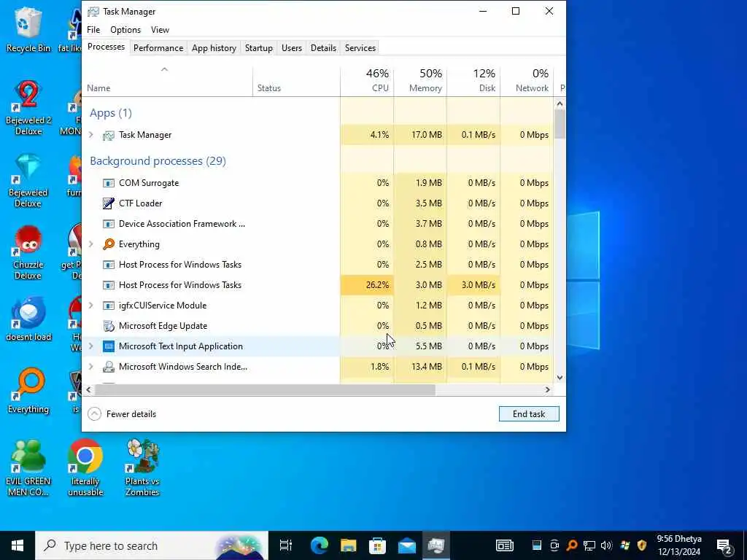This screenshot has height=560, width=747.
Task: Click the horizontal scrollbar left arrow
Action: tap(88, 389)
